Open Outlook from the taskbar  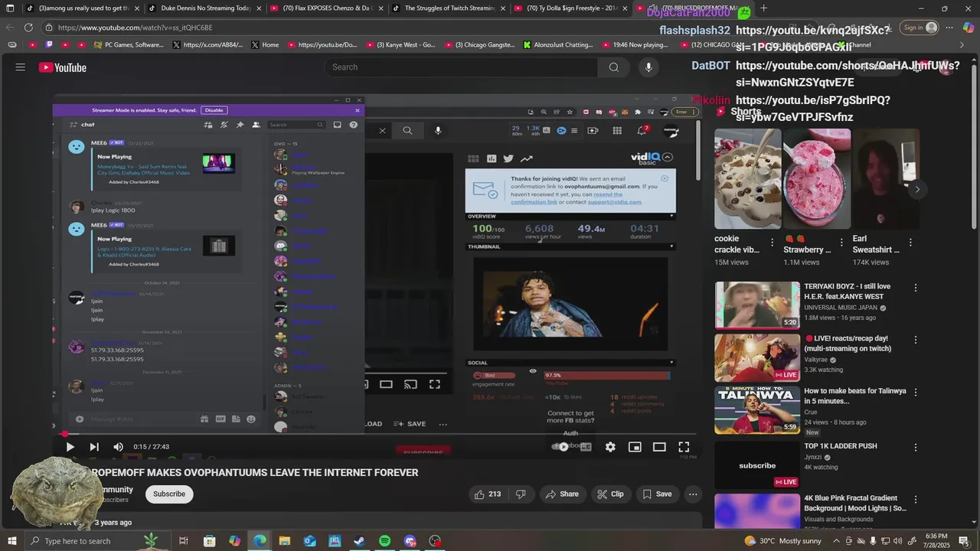310,541
